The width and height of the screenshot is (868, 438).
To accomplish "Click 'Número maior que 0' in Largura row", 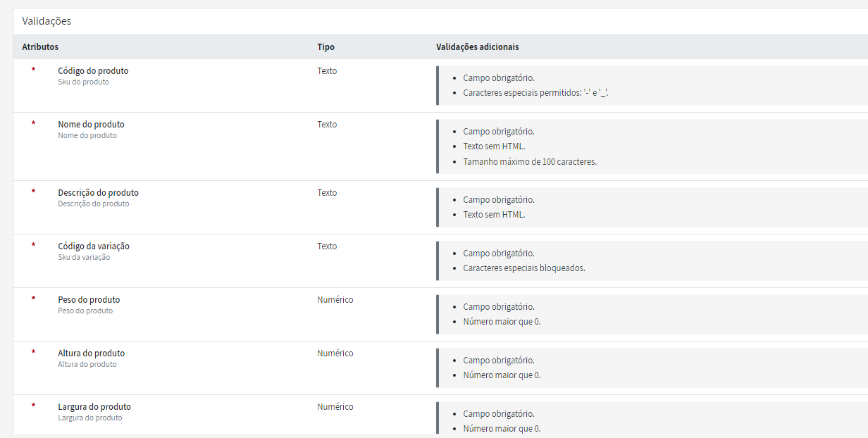I will pos(502,429).
